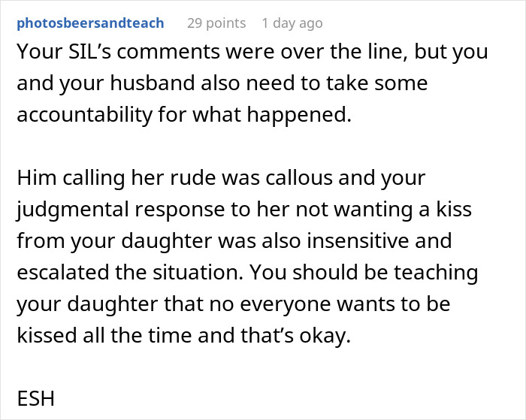The width and height of the screenshot is (526, 420).
Task: Click the word 'happened.' ending first paragraph
Action: [x=299, y=115]
